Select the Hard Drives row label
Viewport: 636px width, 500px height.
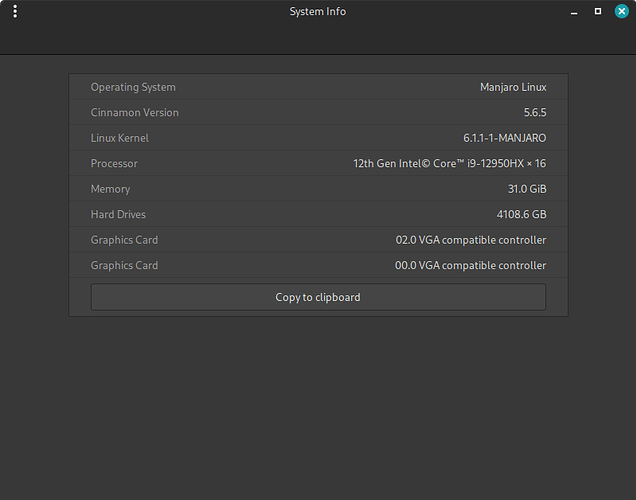click(x=118, y=214)
